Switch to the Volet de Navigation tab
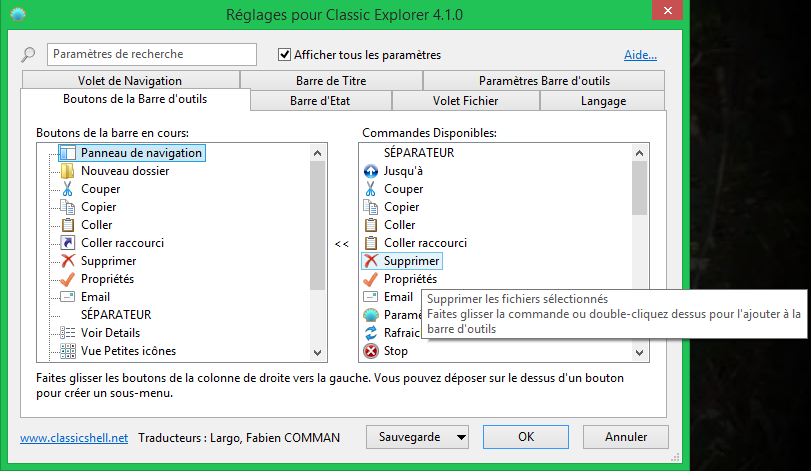This screenshot has height=471, width=811. [129, 81]
